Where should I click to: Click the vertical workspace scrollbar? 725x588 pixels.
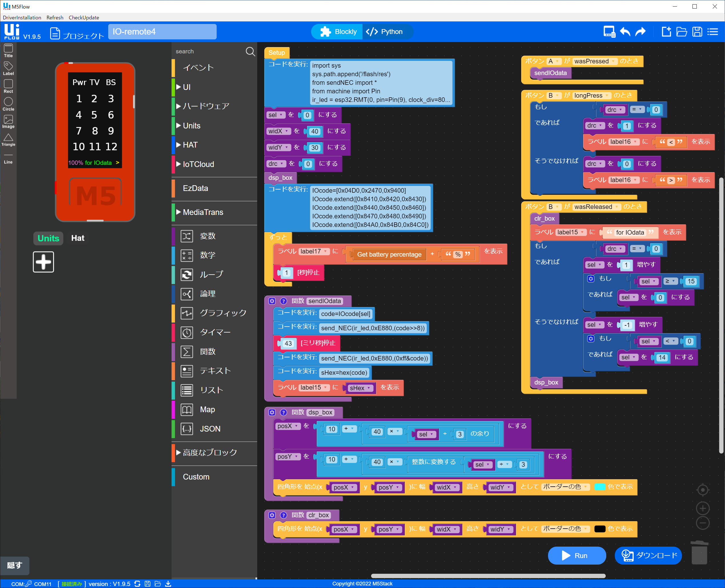(721, 315)
